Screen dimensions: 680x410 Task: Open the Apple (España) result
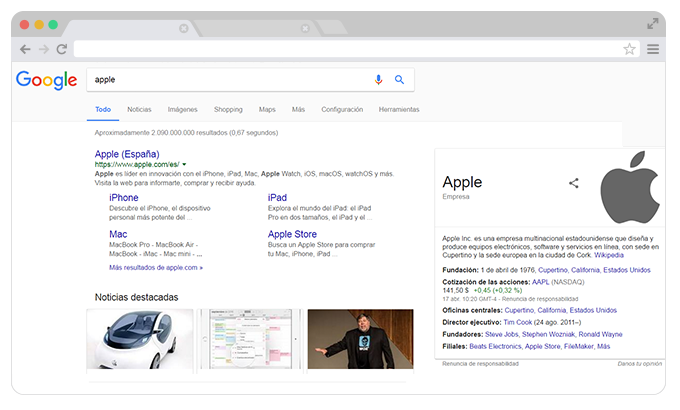click(x=127, y=154)
